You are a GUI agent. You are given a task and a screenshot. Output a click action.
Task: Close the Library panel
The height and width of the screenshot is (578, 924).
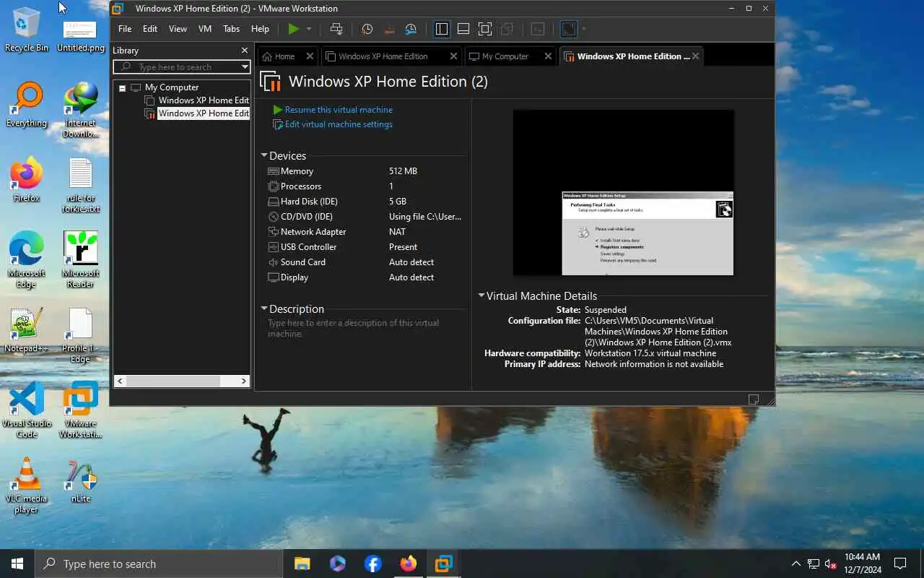pyautogui.click(x=244, y=51)
